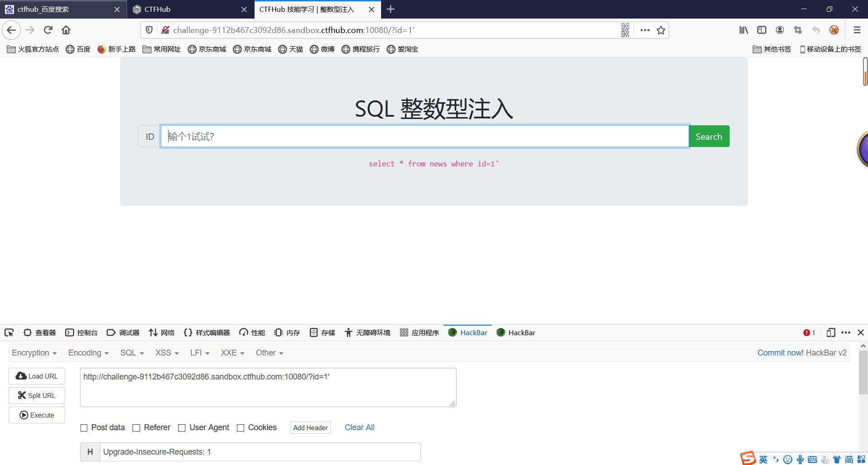Screen dimensions: 868x465
Task: Click the page vertical scrollbar thumb
Action: click(865, 71)
